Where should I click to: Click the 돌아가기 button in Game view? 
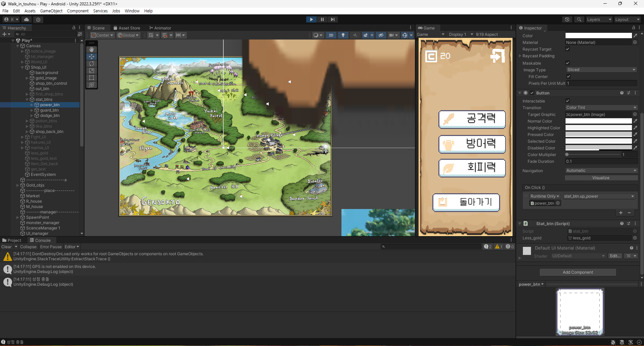466,202
